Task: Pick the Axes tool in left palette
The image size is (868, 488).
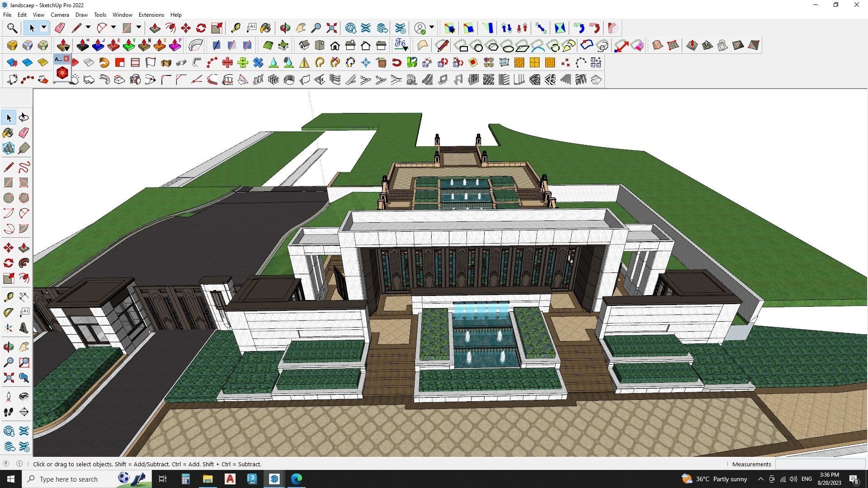Action: click(9, 328)
